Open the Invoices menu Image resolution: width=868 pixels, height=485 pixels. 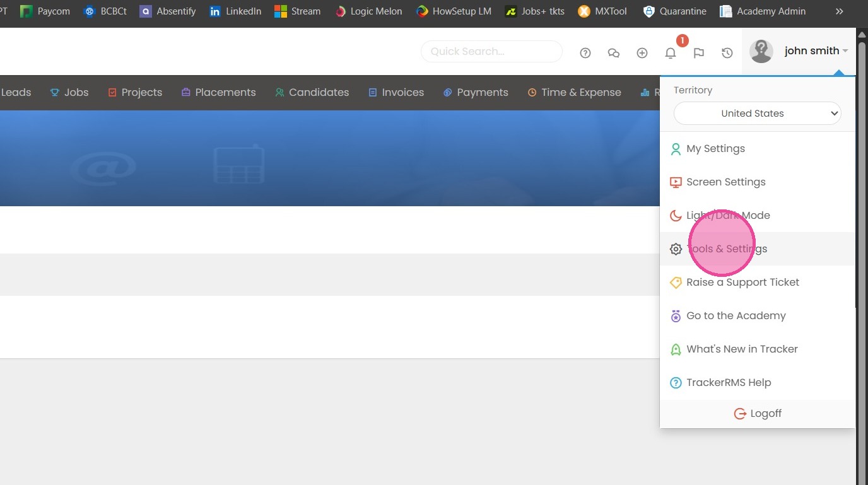click(x=396, y=92)
